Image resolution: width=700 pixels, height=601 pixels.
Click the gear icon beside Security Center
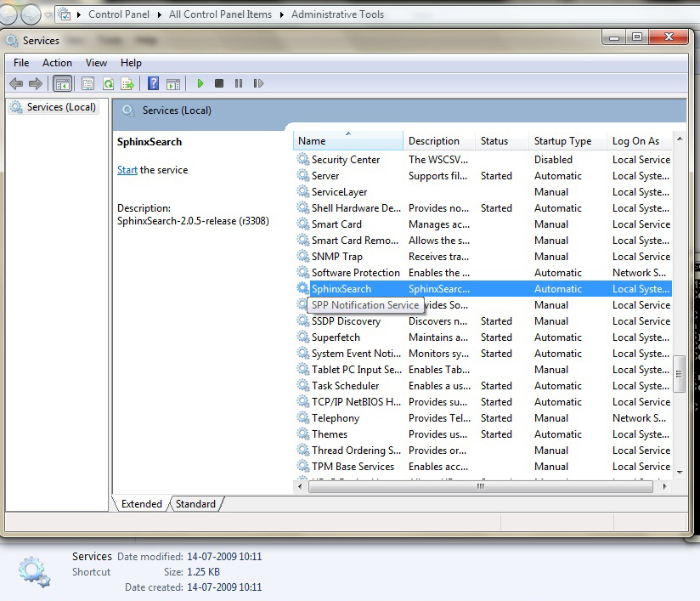click(303, 159)
